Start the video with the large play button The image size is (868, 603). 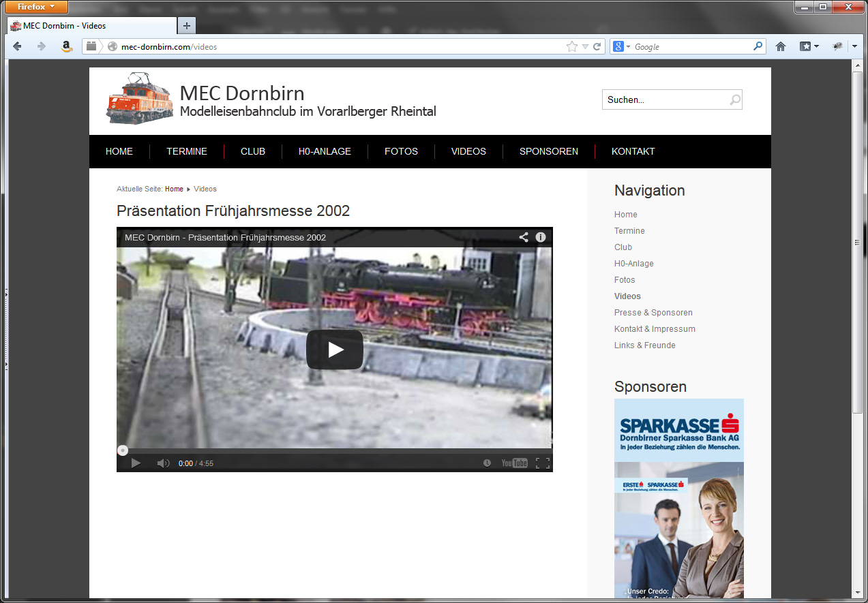335,350
